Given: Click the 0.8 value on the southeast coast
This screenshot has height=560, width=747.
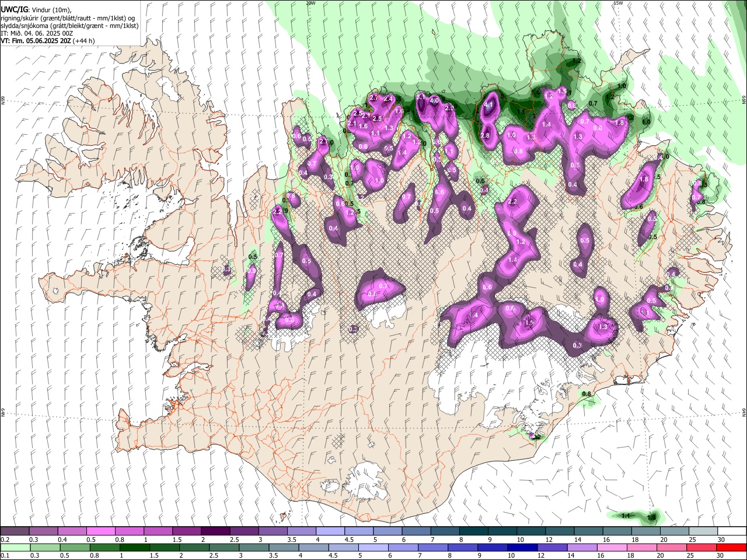Looking at the screenshot, I should [x=587, y=394].
